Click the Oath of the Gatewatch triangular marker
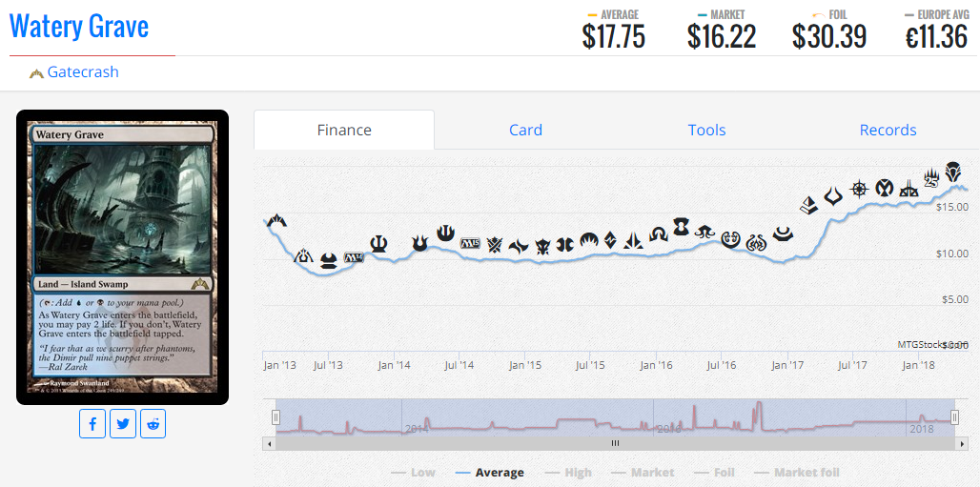Screen dimensions: 980x487 pos(634,240)
